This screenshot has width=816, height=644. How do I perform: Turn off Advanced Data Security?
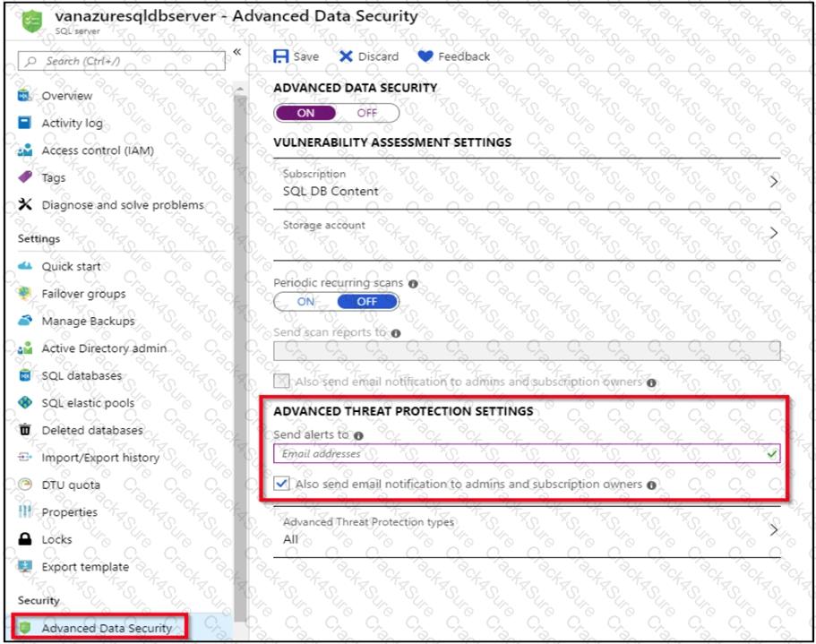(366, 113)
